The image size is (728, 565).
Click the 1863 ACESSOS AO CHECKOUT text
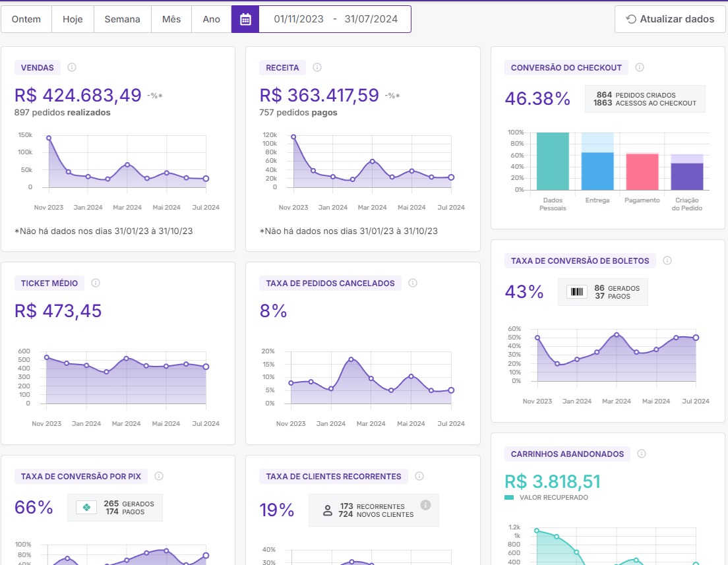click(x=645, y=103)
